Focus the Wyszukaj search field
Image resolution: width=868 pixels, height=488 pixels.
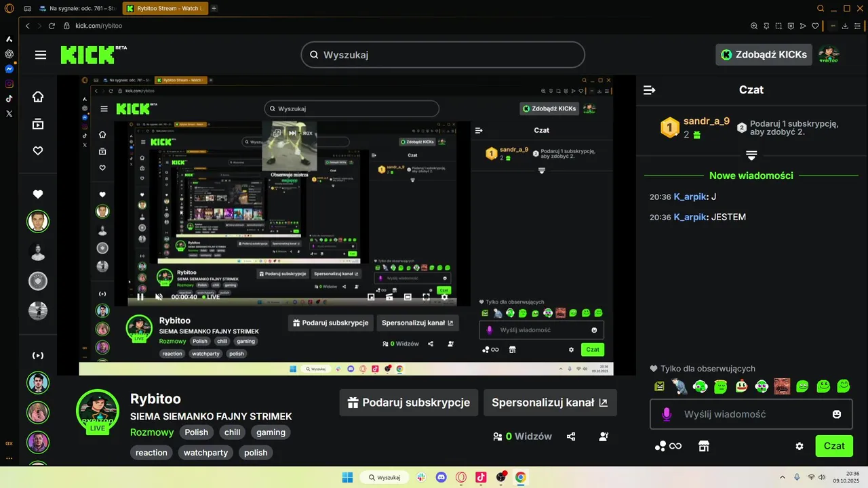coord(443,55)
